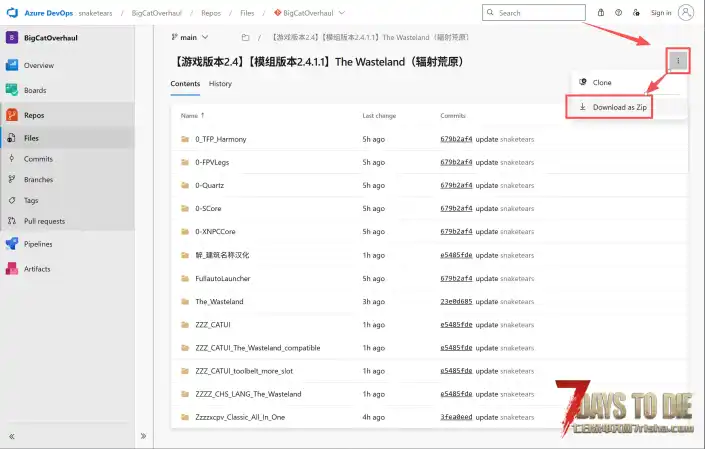This screenshot has height=449, width=705.
Task: Open commit 23e0d685 link for The_Wasteland
Action: click(x=456, y=301)
